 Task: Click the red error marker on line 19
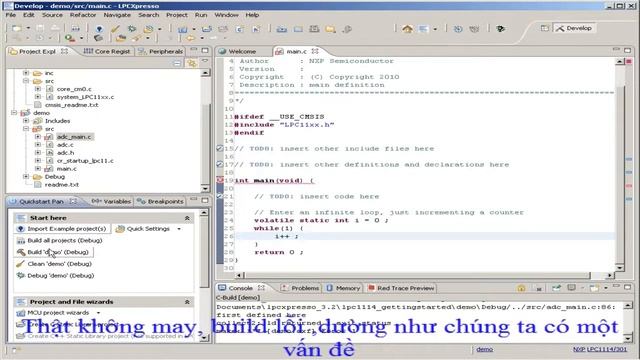click(x=220, y=180)
